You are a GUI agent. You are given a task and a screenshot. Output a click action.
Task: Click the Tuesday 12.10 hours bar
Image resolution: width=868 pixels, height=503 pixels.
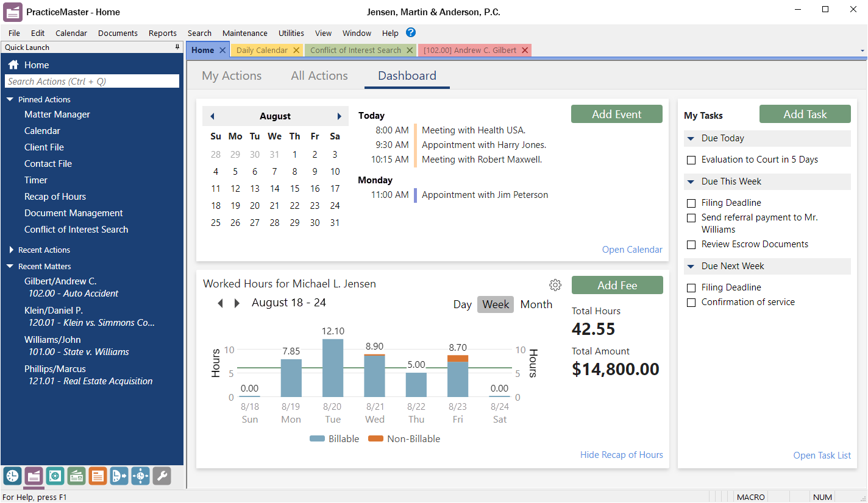[333, 368]
